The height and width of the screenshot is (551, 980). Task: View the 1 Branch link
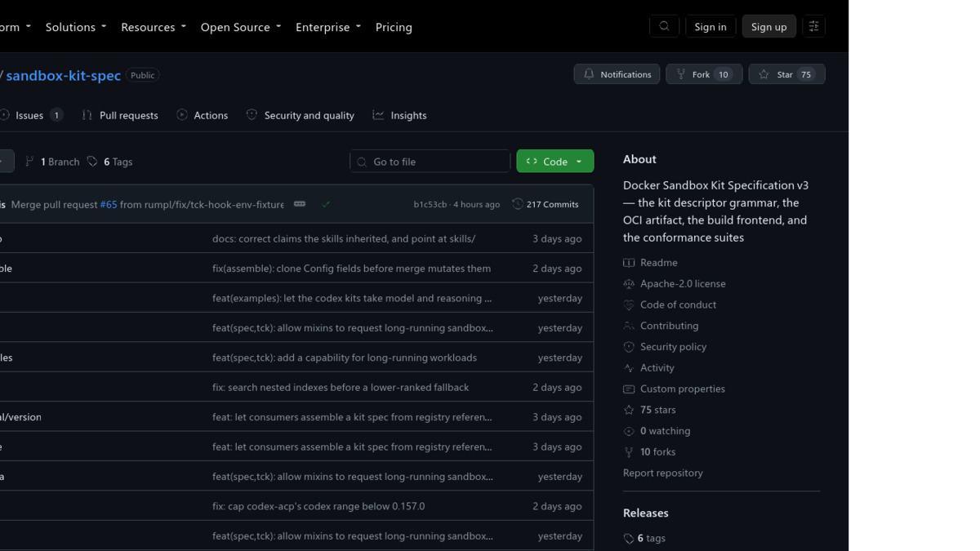click(x=52, y=162)
